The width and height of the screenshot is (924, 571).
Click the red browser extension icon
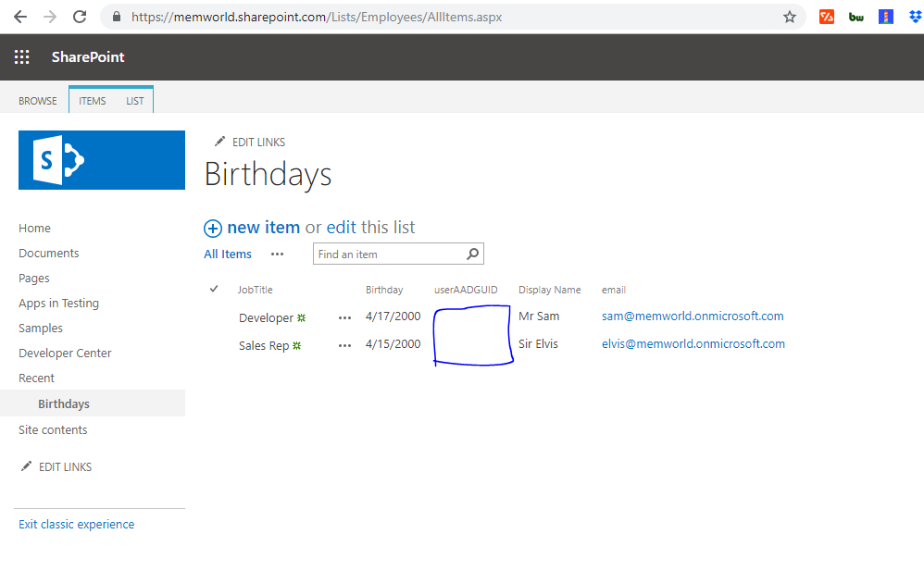[x=827, y=17]
